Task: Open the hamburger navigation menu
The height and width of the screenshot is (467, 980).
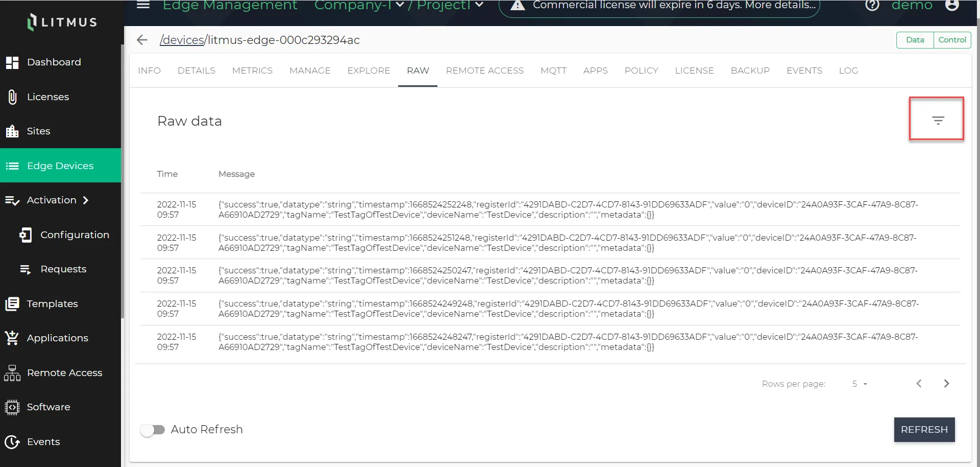Action: coord(143,5)
